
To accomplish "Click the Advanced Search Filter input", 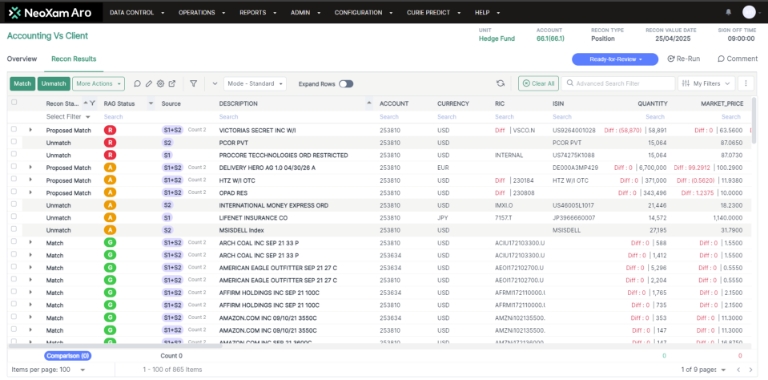I will click(x=618, y=84).
